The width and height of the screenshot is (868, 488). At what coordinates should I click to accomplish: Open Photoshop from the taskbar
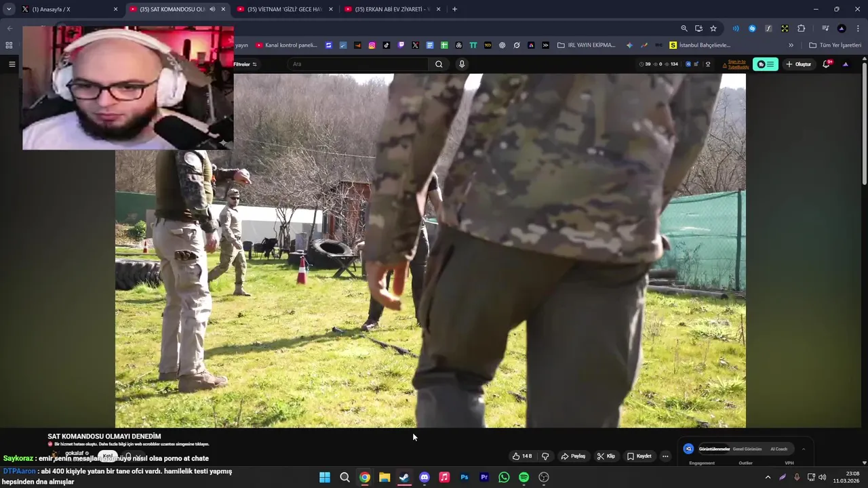click(465, 477)
